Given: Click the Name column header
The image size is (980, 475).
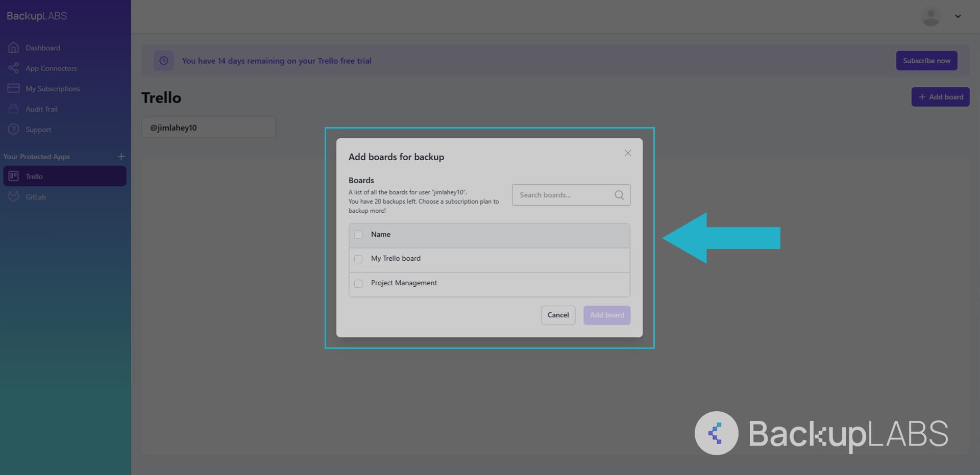Looking at the screenshot, I should pyautogui.click(x=381, y=234).
